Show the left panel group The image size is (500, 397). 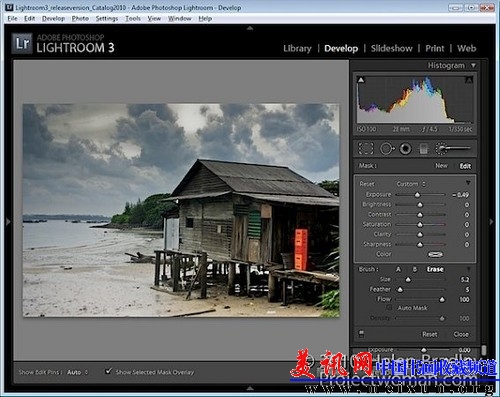point(8,221)
